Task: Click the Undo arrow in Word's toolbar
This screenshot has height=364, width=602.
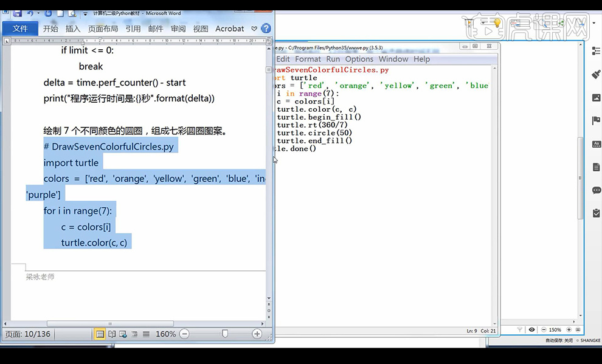Action: click(x=30, y=13)
